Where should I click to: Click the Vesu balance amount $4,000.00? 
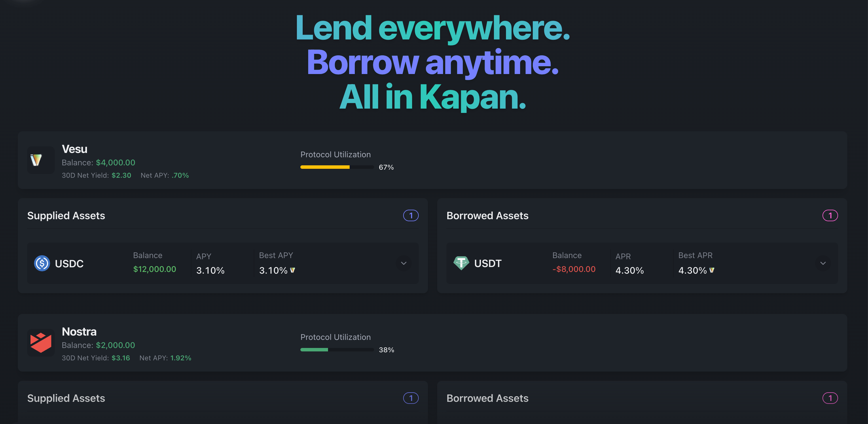[115, 162]
